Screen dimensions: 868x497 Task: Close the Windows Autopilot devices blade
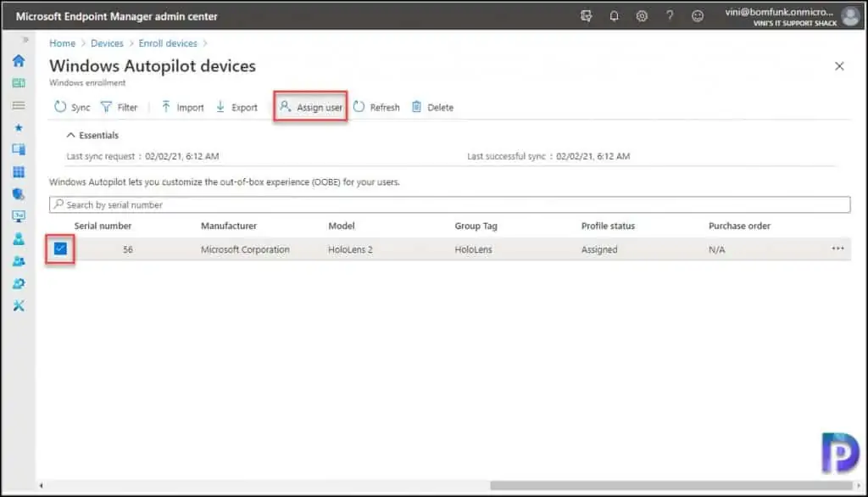pyautogui.click(x=839, y=66)
